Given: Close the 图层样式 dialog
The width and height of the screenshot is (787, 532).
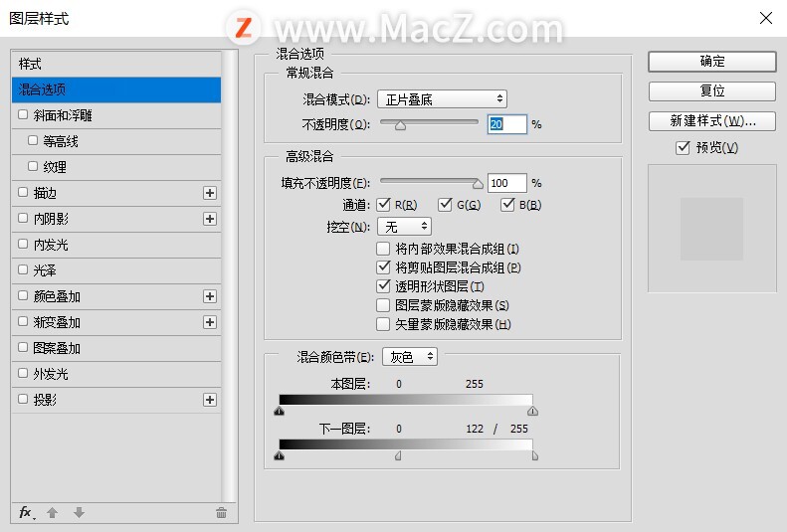Looking at the screenshot, I should [766, 18].
